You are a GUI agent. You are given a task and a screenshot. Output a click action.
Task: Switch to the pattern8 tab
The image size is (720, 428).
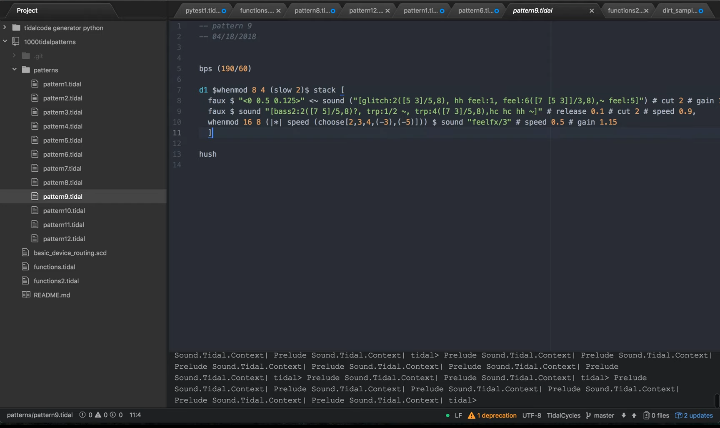(312, 10)
